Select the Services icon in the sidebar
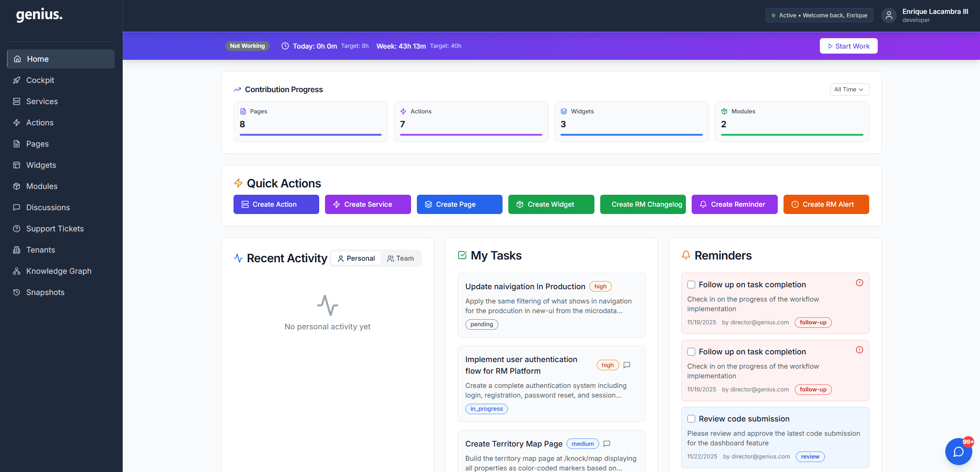Viewport: 980px width, 472px height. pyautogui.click(x=17, y=101)
